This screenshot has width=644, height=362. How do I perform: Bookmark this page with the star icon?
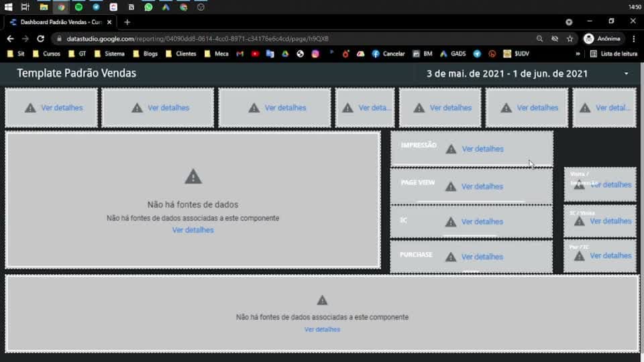(570, 39)
